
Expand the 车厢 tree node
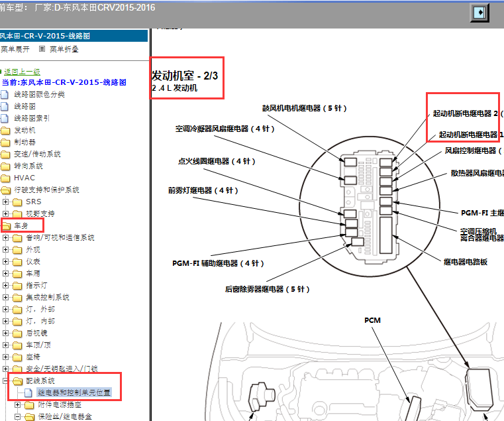5,273
